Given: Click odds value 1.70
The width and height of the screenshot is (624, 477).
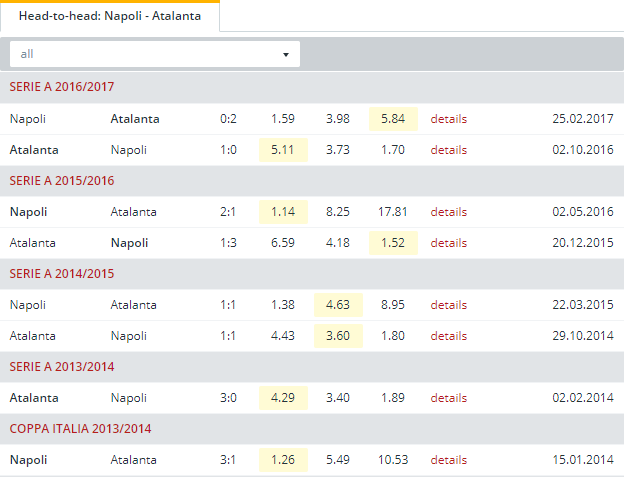Looking at the screenshot, I should pyautogui.click(x=393, y=150).
